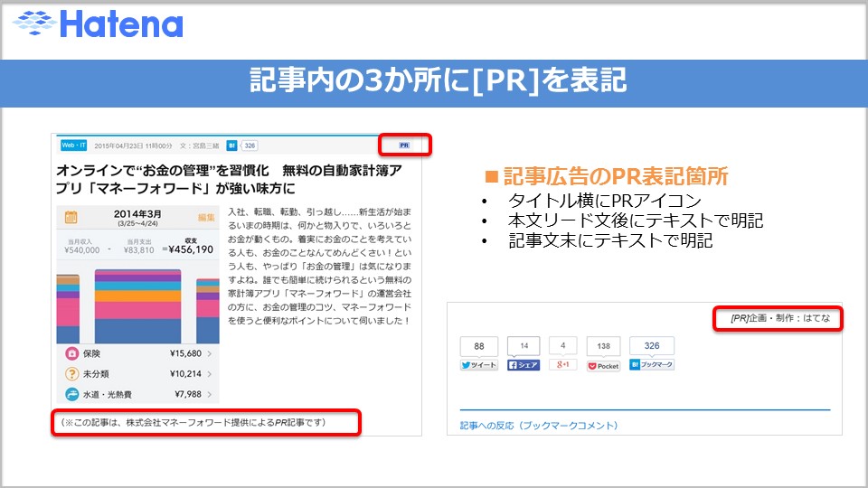Screen dimensions: 868x488
Task: Click the Pocket save button
Action: pos(603,366)
